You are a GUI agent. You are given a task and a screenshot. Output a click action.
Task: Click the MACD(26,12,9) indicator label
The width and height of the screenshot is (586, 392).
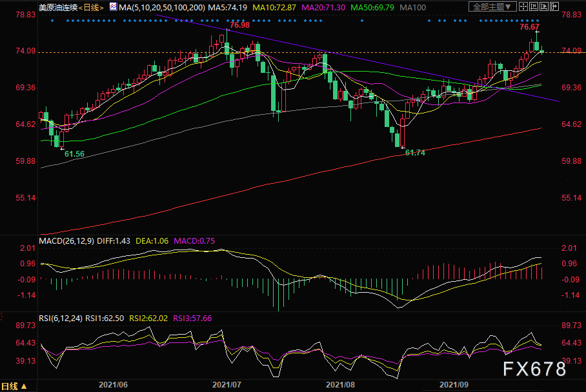click(x=66, y=241)
